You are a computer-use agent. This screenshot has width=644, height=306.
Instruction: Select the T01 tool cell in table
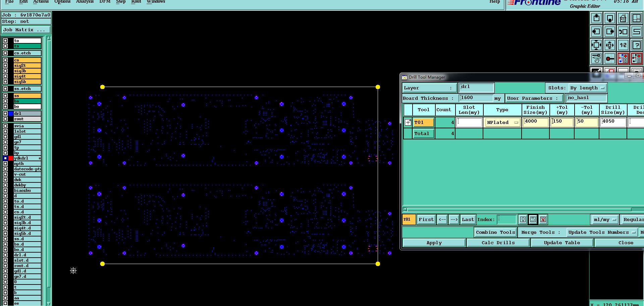[424, 122]
